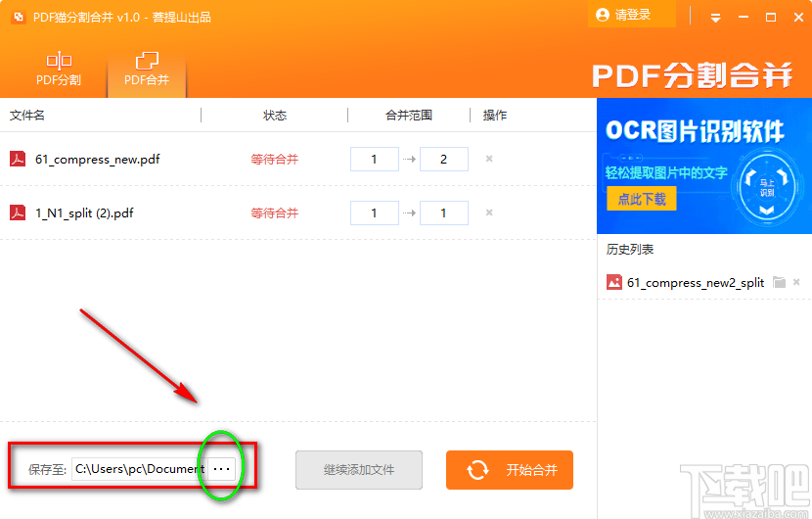Remove 61_compress_new.pdf from the merge list
Viewport: 812px width, 519px height.
point(489,159)
